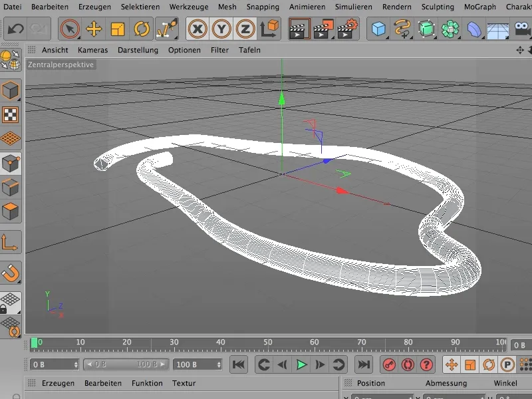Go to next keyframe
The image size is (532, 399).
[x=338, y=364]
